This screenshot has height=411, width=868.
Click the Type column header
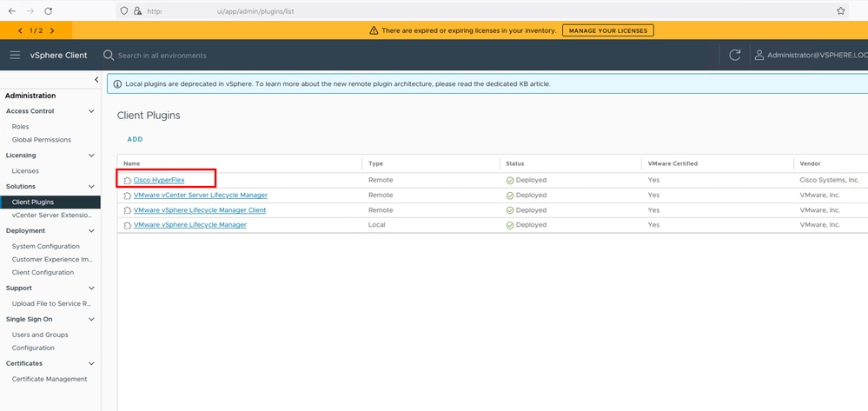tap(375, 164)
